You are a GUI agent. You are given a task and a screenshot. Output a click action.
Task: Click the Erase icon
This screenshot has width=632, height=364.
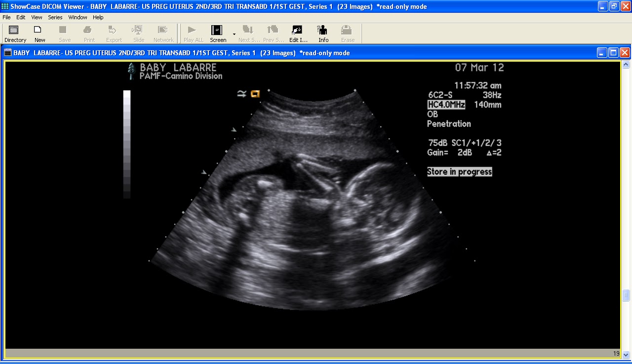coord(347,33)
